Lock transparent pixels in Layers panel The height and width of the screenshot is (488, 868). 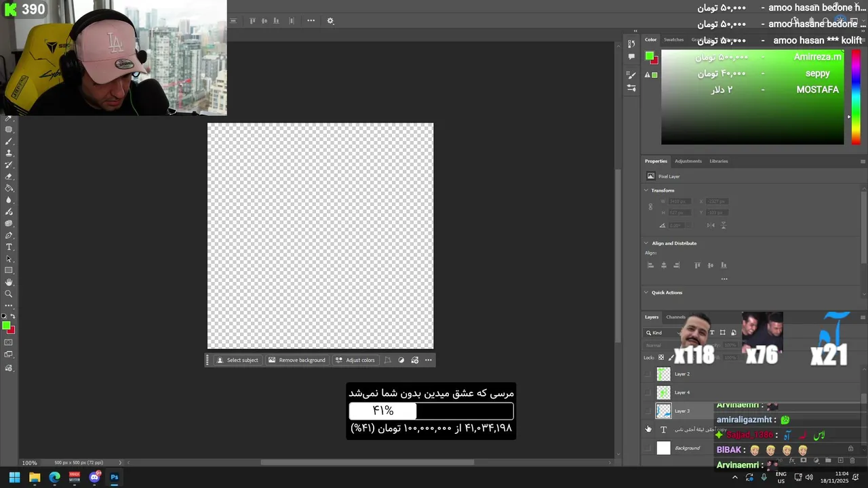pos(661,357)
